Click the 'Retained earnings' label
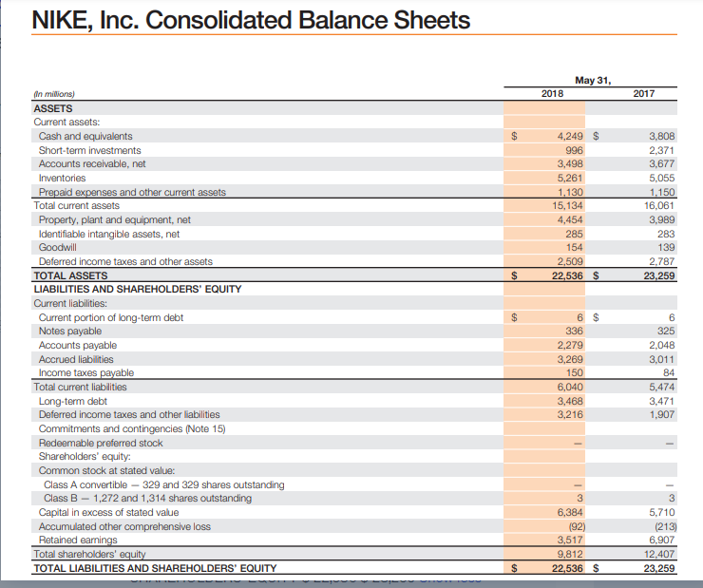Screen dimensions: 703x588 [x=78, y=541]
